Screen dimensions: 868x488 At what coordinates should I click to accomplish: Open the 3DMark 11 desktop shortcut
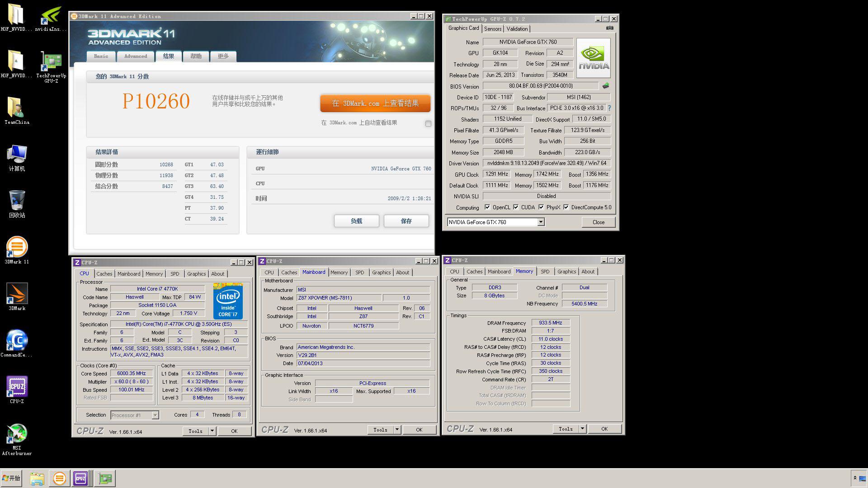pyautogui.click(x=17, y=250)
